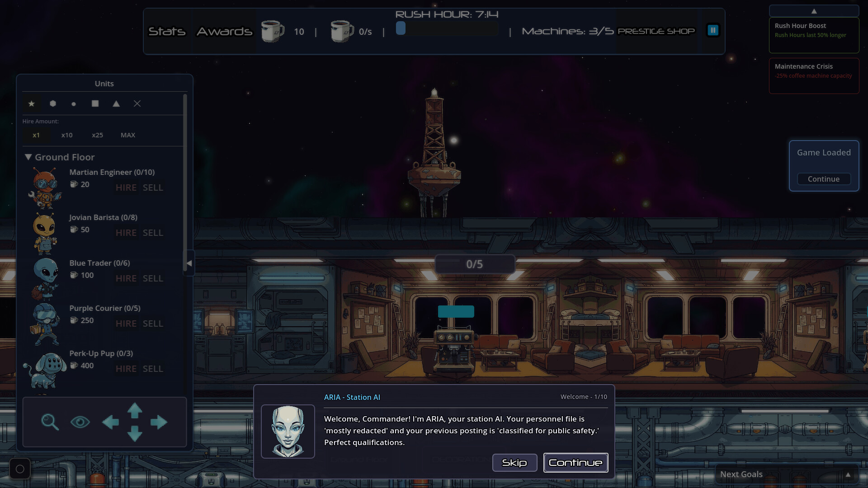868x488 pixels.
Task: Toggle the eye visibility icon
Action: 80,422
